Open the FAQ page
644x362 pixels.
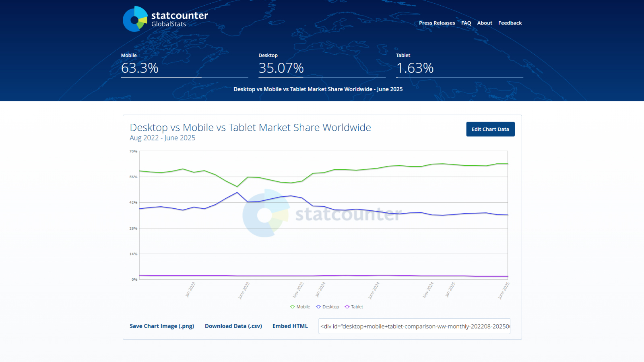pos(466,23)
